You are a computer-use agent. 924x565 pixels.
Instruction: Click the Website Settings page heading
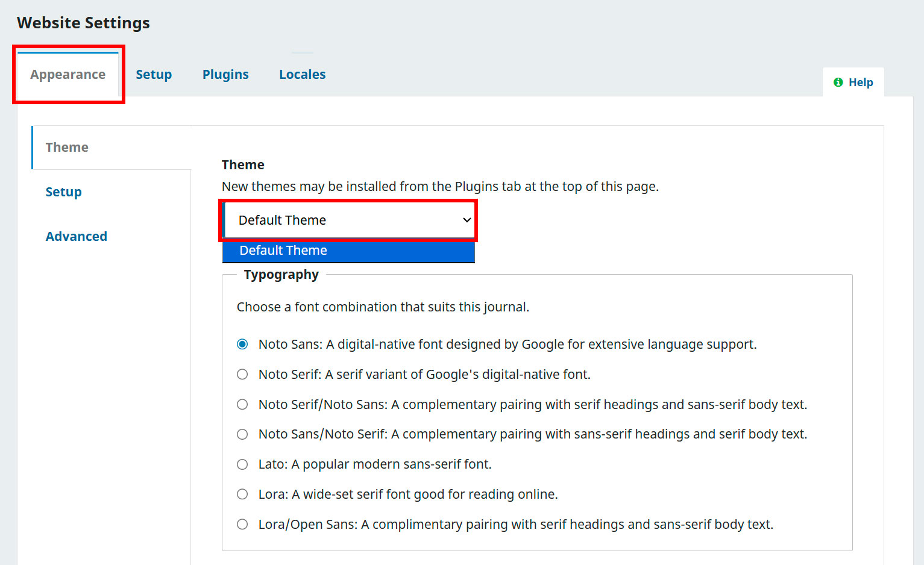(x=83, y=23)
